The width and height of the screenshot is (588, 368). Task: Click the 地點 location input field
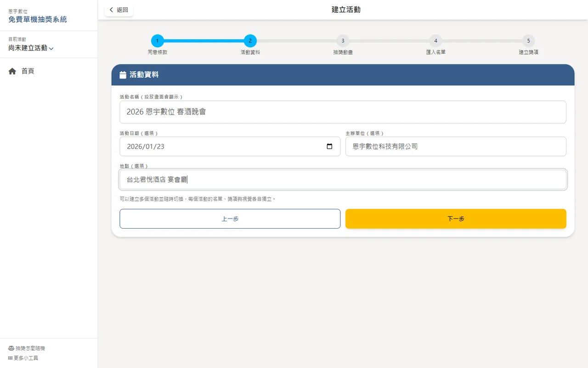click(343, 179)
